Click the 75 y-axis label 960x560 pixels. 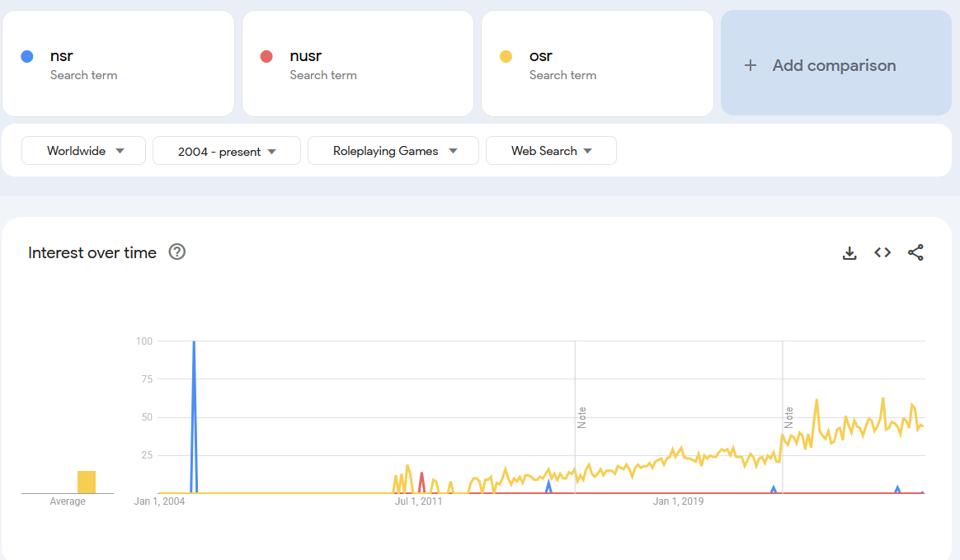pyautogui.click(x=146, y=379)
